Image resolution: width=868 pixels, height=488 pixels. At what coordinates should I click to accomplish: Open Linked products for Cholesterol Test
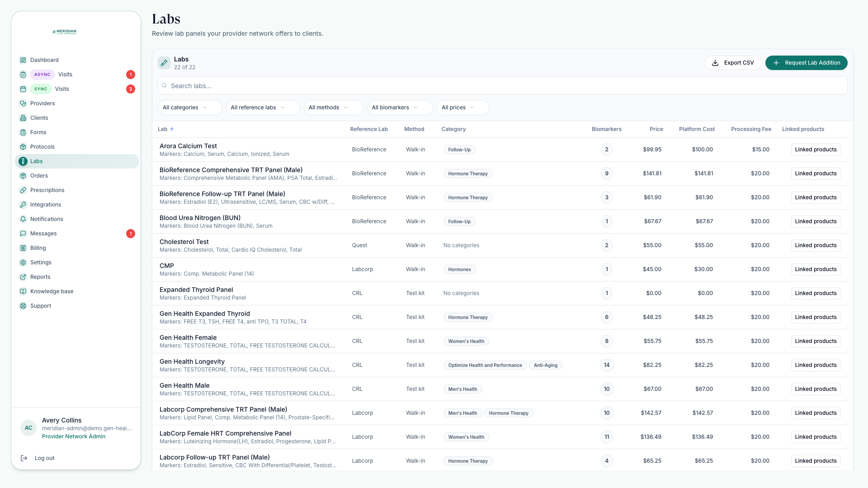point(816,245)
